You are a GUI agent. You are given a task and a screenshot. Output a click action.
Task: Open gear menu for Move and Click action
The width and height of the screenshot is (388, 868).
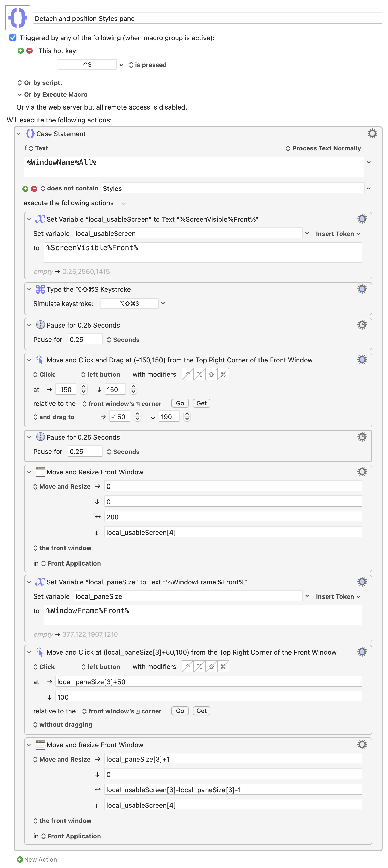coord(362,652)
